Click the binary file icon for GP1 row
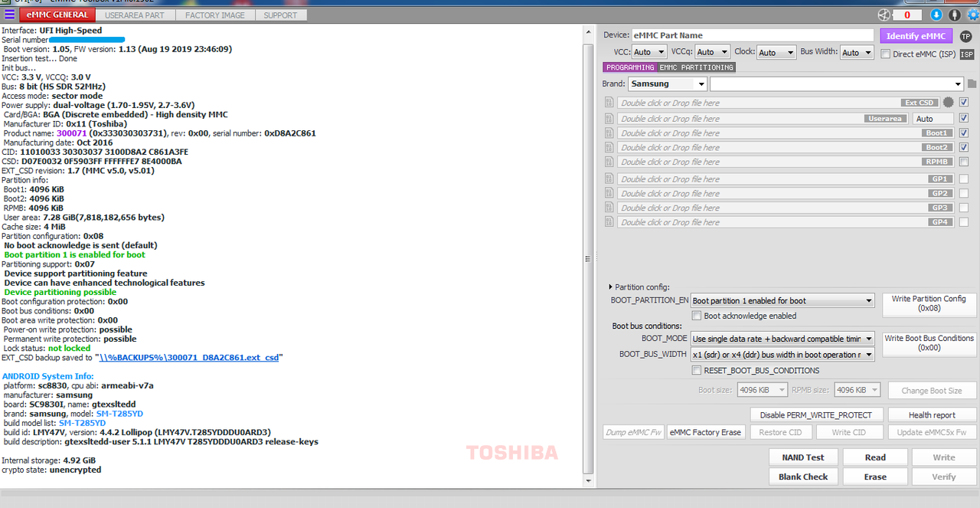This screenshot has width=980, height=508. [609, 179]
